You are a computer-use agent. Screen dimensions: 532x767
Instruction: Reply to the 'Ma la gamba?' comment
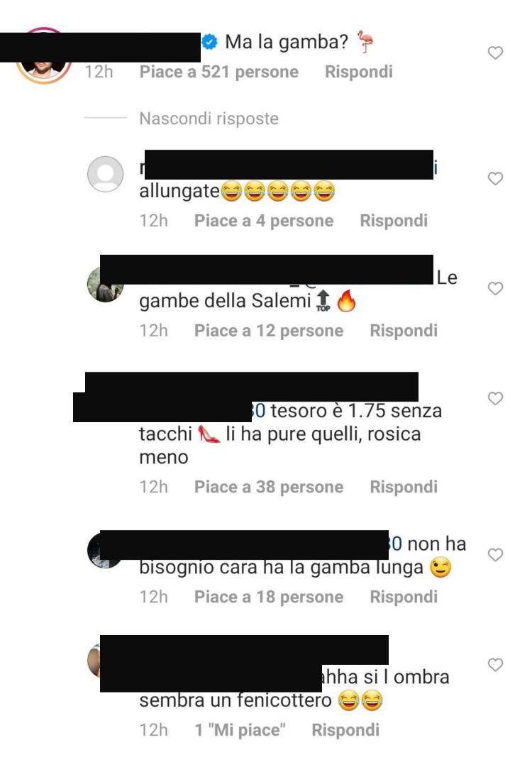pyautogui.click(x=358, y=72)
